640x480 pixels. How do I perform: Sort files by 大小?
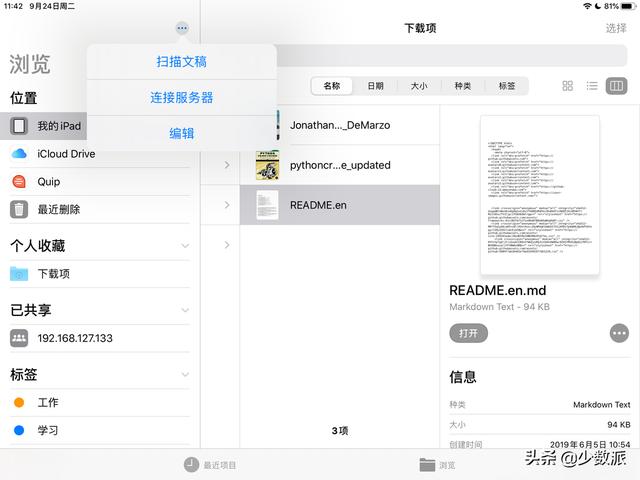pos(419,86)
